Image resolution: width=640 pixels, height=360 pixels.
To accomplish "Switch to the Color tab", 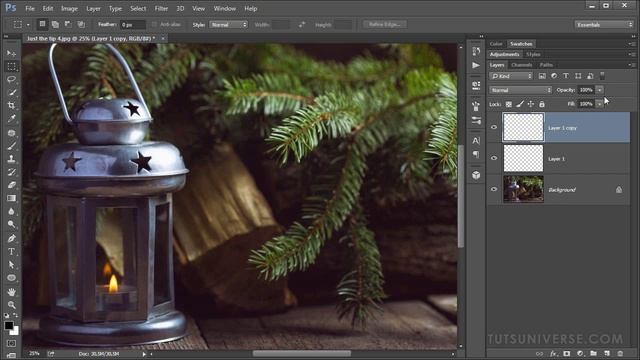I will point(496,44).
